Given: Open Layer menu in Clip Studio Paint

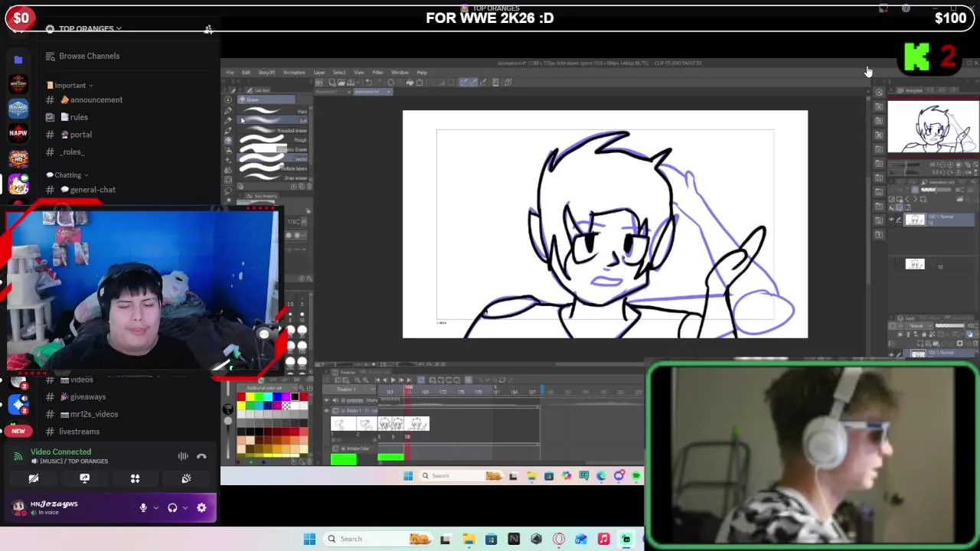Looking at the screenshot, I should coord(319,73).
